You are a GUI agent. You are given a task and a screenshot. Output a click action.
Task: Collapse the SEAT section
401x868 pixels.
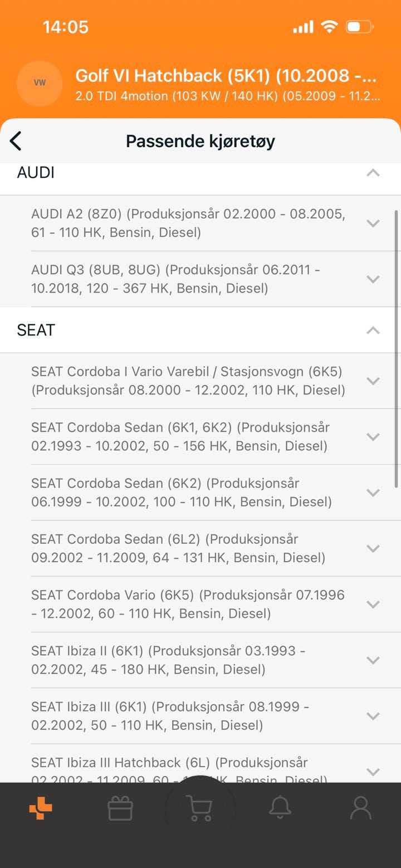click(373, 330)
